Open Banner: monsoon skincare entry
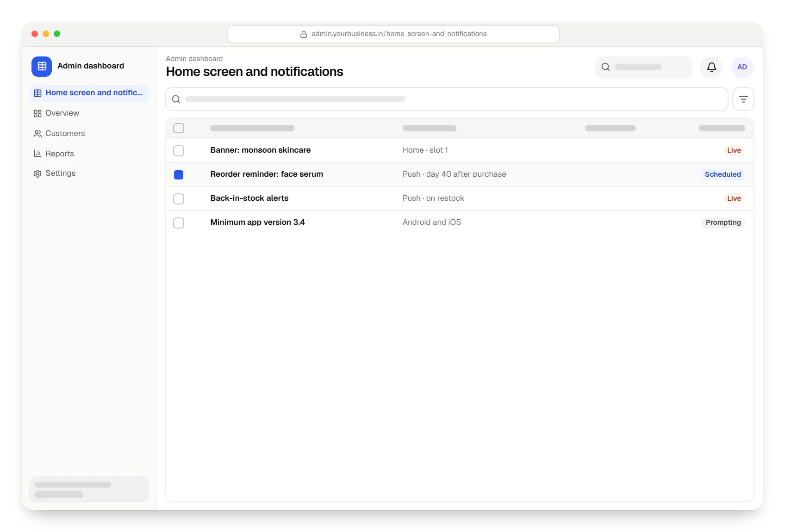This screenshot has width=785, height=532. tap(260, 150)
